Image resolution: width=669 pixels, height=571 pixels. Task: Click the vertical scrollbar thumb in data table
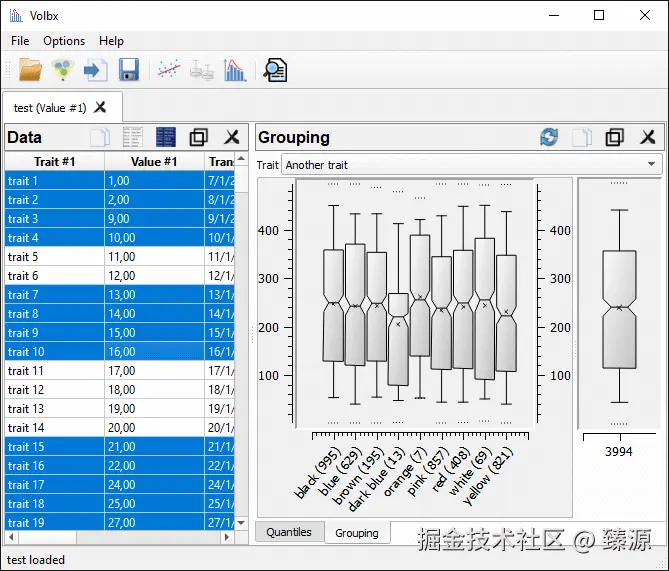(x=241, y=179)
